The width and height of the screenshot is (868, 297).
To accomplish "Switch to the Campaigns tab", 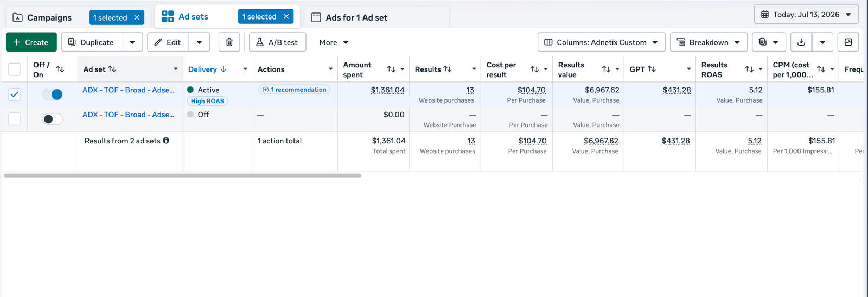I will [49, 17].
